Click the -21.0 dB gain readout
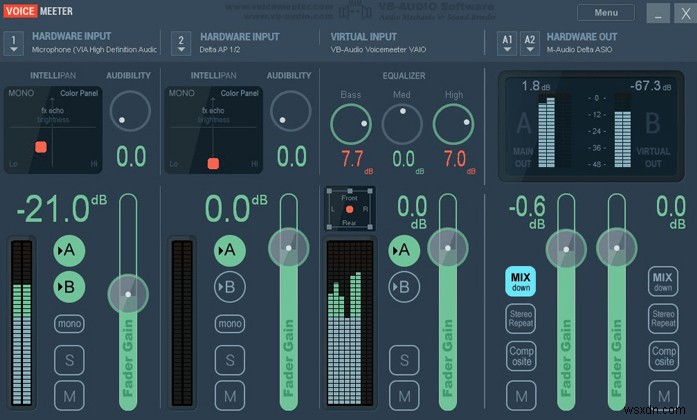Viewport: 697px width, 420px height. [61, 208]
